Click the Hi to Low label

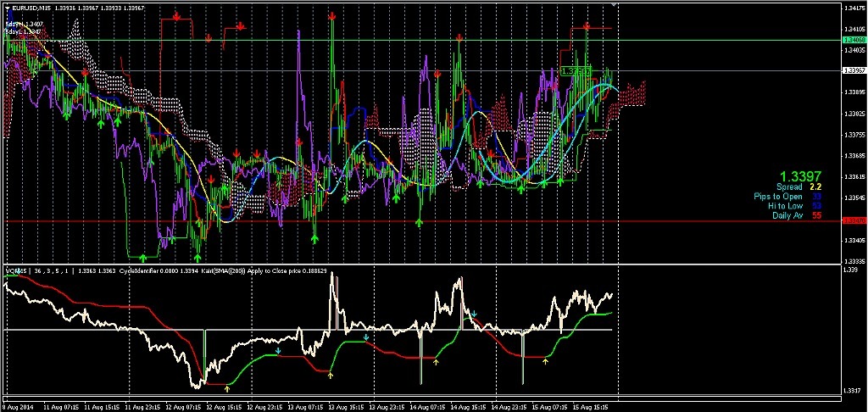pyautogui.click(x=785, y=206)
